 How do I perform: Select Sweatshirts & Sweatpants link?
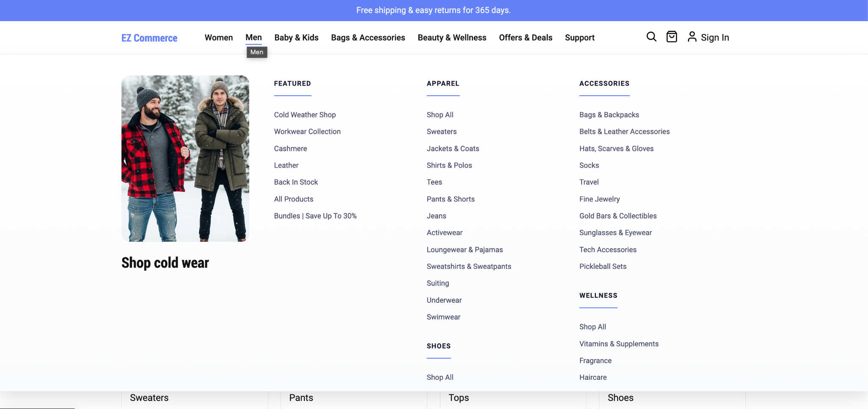[x=469, y=266]
